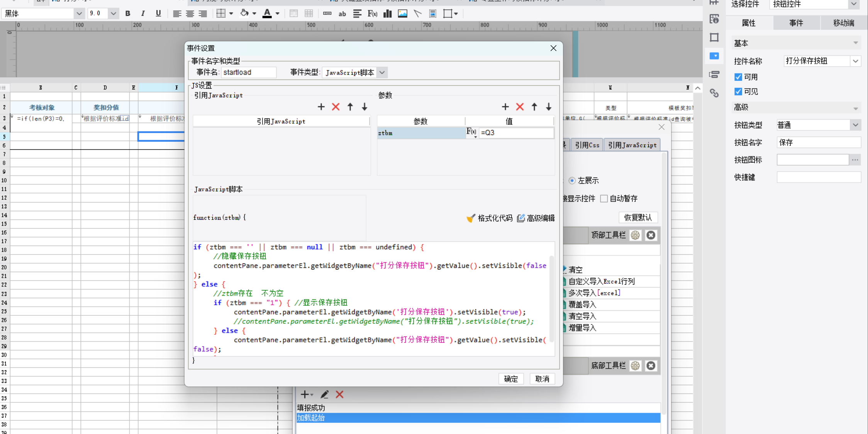Insert sub-report icon in toolbar
The image size is (868, 434).
pyautogui.click(x=433, y=14)
